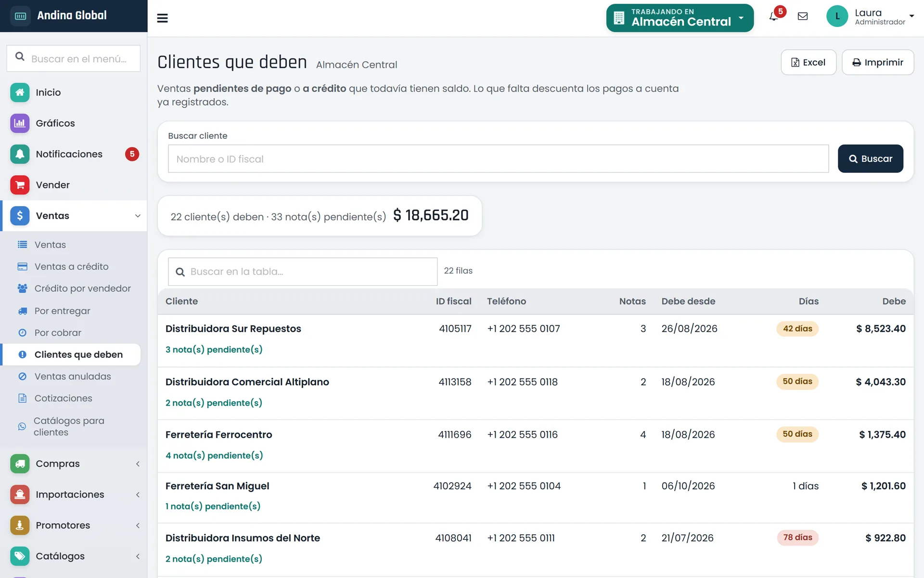Click the 78 días badge
Image resolution: width=924 pixels, height=578 pixels.
797,538
